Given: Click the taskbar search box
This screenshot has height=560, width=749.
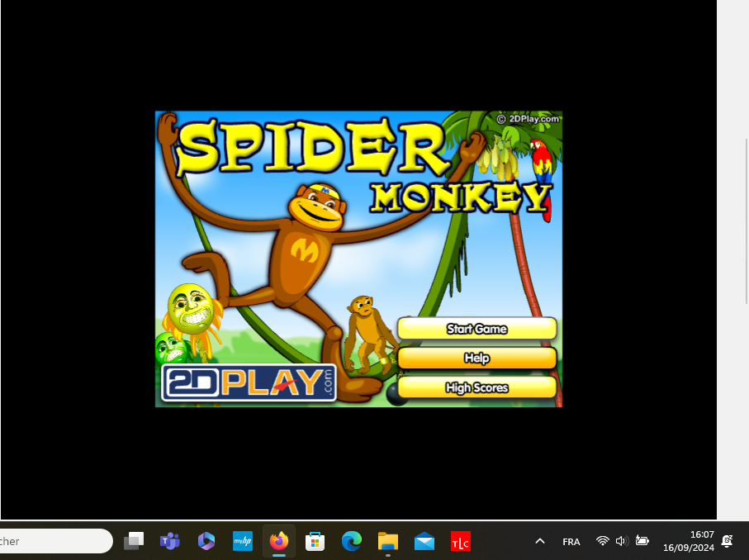Looking at the screenshot, I should (x=54, y=541).
